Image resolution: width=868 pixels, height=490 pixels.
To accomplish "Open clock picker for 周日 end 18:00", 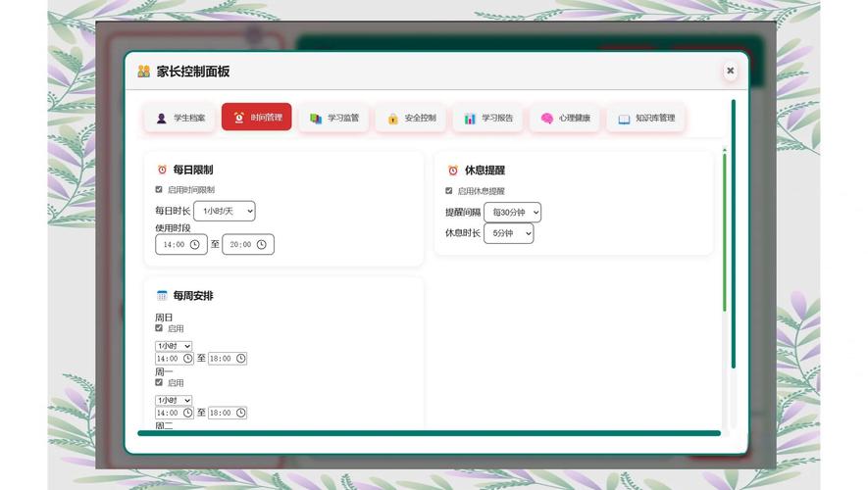I will 241,359.
